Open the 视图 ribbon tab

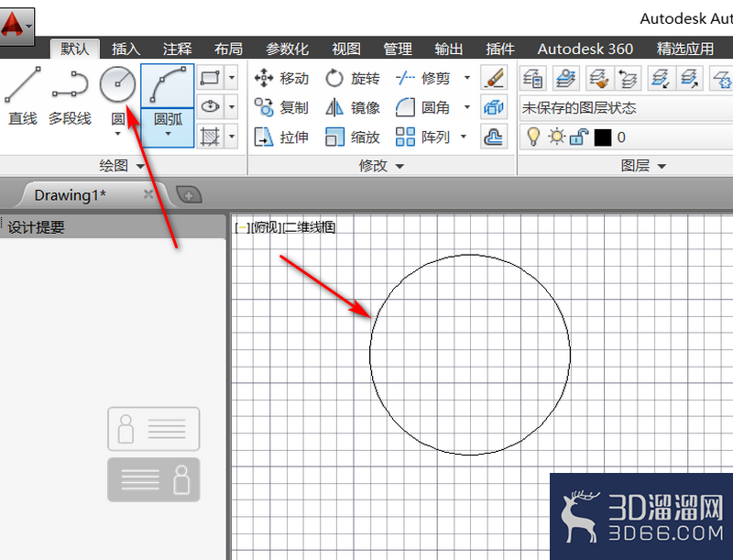(346, 49)
